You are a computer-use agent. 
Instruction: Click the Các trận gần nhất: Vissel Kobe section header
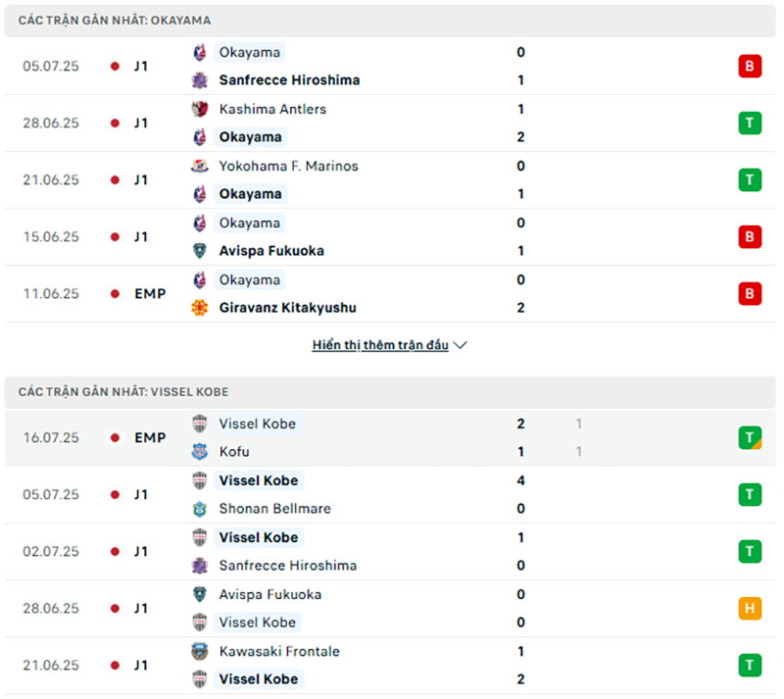tap(390, 392)
